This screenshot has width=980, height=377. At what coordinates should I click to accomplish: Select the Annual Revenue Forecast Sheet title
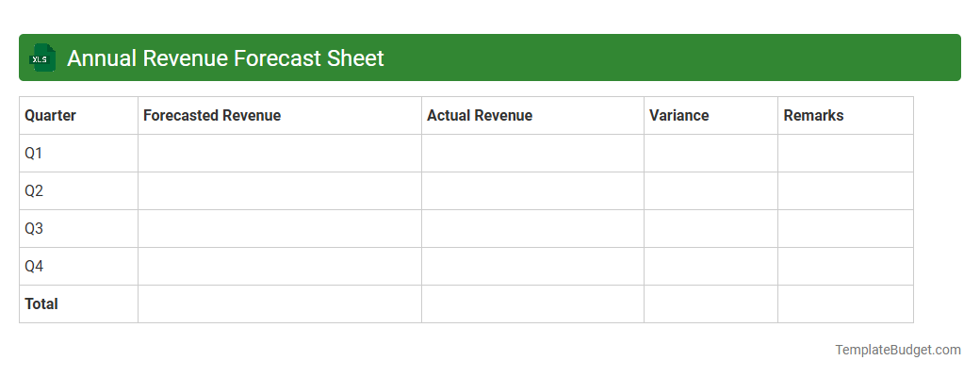[225, 57]
